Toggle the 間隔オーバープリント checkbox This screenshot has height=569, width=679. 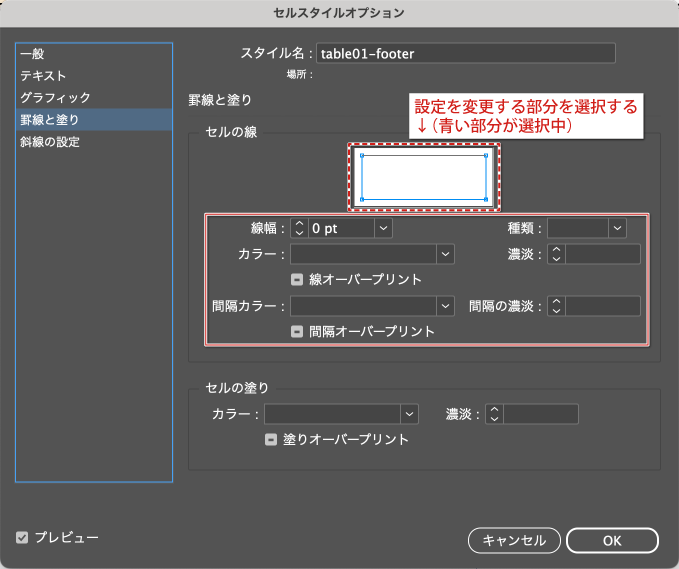pos(297,331)
